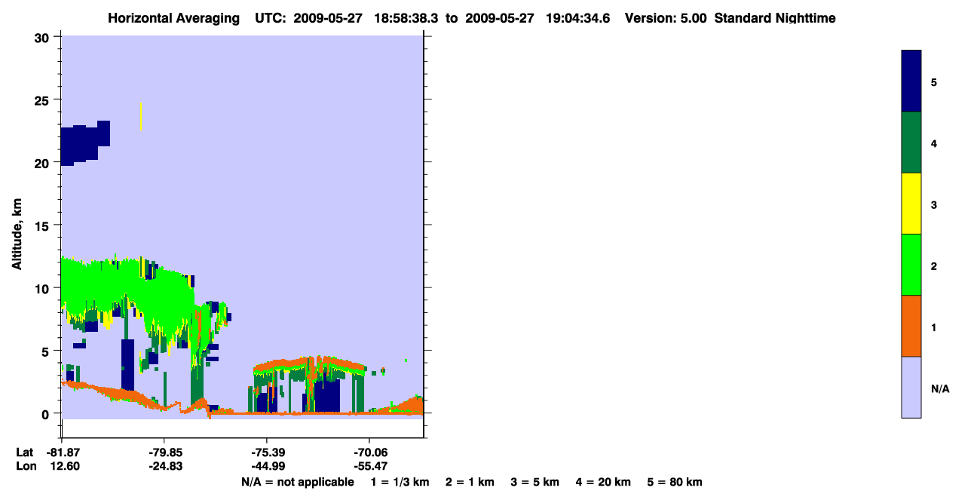Click the longitude value -24.83
Viewport: 980px width, 503px height.
tap(164, 466)
